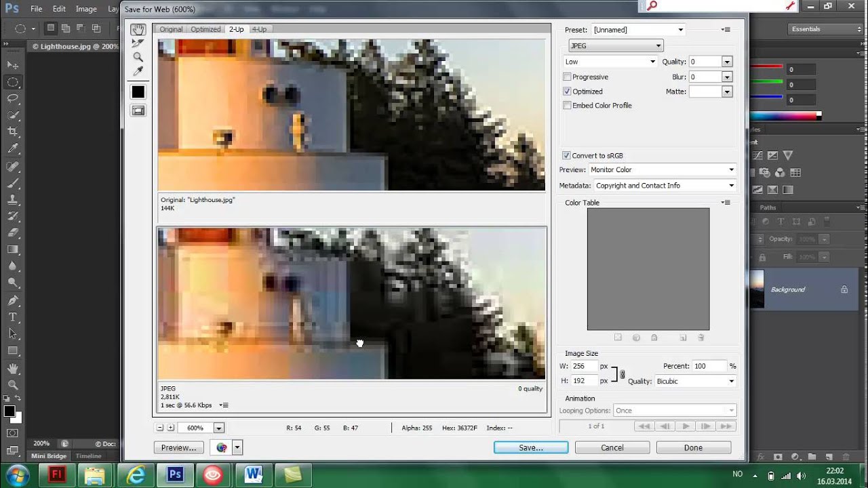Open the browser selection dropdown arrow
The height and width of the screenshot is (488, 868).
(x=237, y=447)
